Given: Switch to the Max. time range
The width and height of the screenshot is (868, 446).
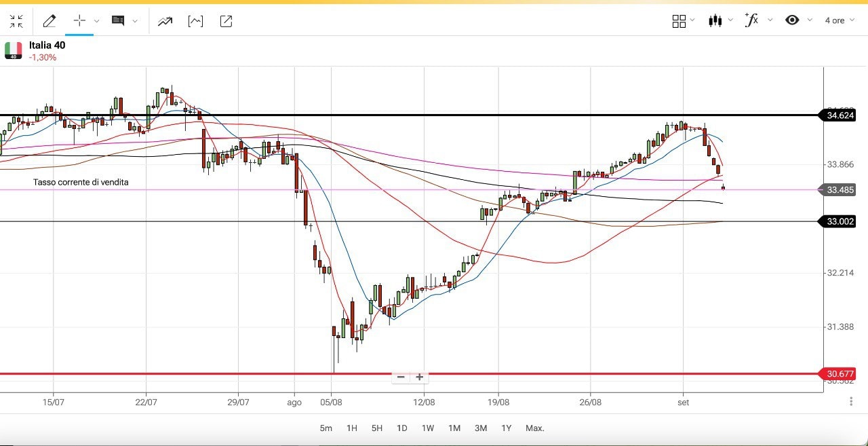Looking at the screenshot, I should pos(535,428).
